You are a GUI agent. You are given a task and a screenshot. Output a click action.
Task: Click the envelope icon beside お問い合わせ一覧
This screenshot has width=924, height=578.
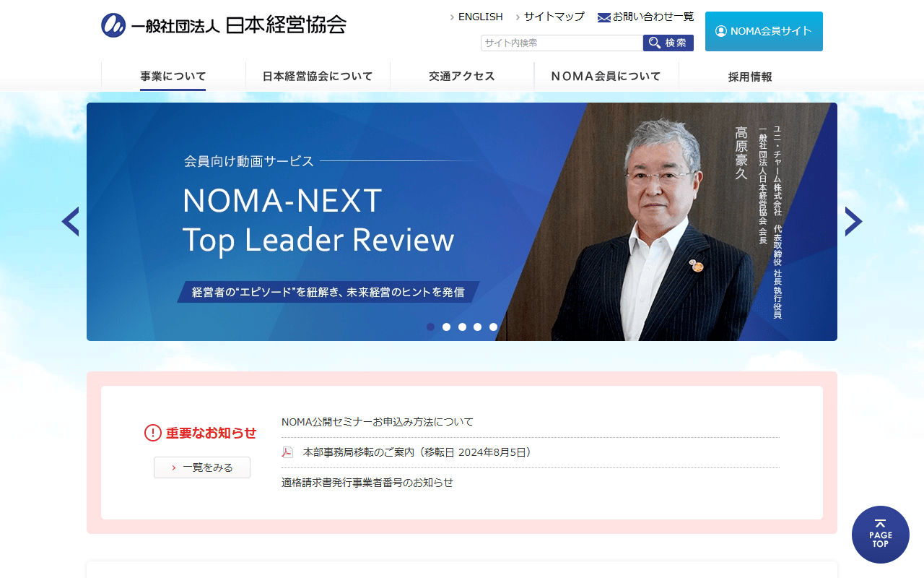click(604, 17)
